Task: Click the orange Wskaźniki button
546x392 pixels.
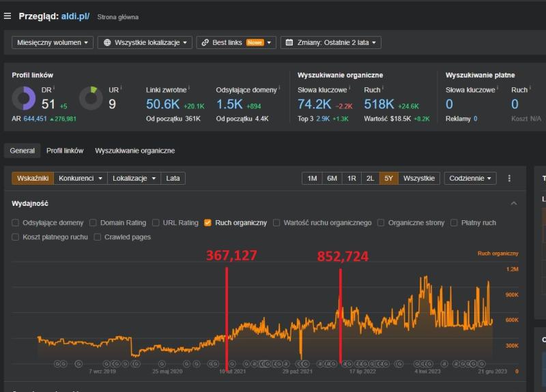Action: pos(33,179)
